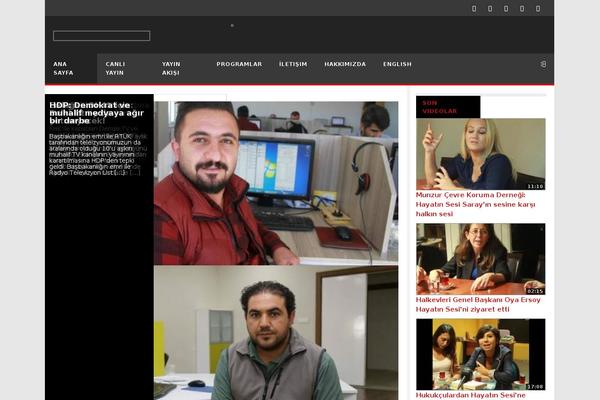Image resolution: width=600 pixels, height=400 pixels.
Task: Open the CANLI YAYIN menu item
Action: (115, 68)
